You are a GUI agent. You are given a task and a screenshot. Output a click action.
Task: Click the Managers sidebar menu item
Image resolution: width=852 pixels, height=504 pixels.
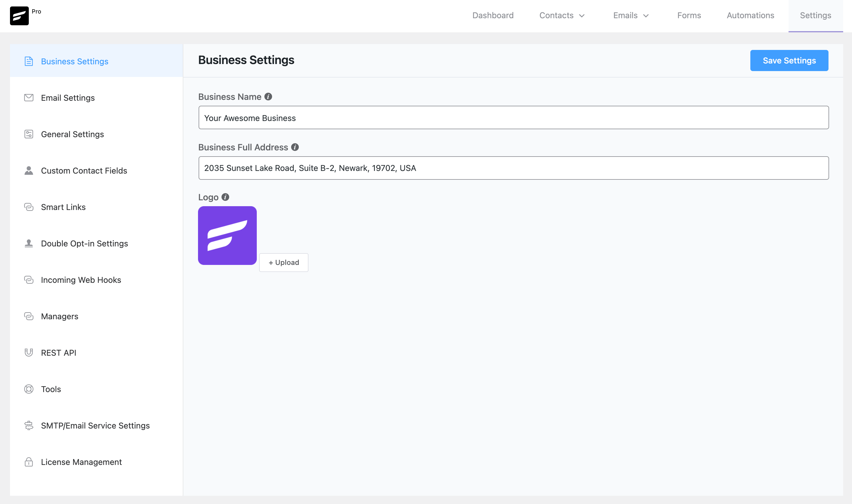pyautogui.click(x=59, y=316)
